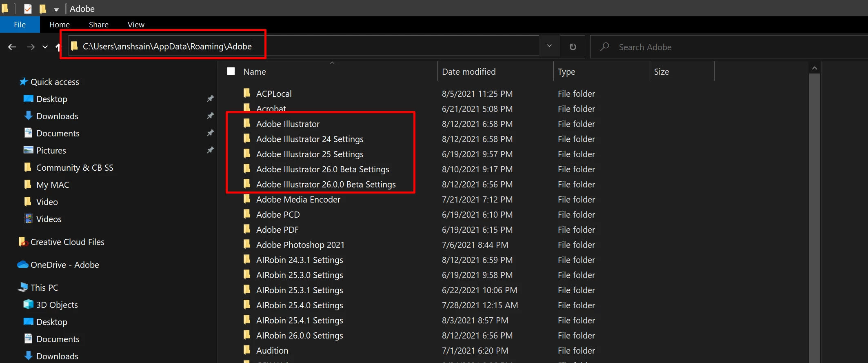Select This PC in navigation pane
This screenshot has width=868, height=363.
[44, 287]
